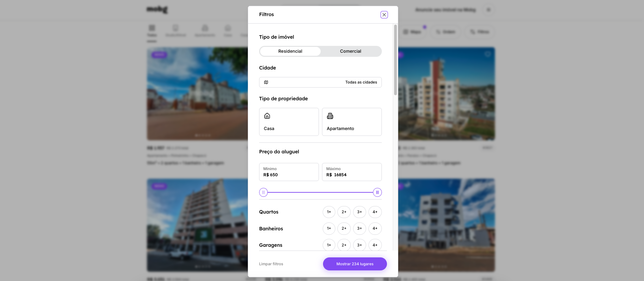Click Limpar filtros link
644x281 pixels.
(x=271, y=264)
